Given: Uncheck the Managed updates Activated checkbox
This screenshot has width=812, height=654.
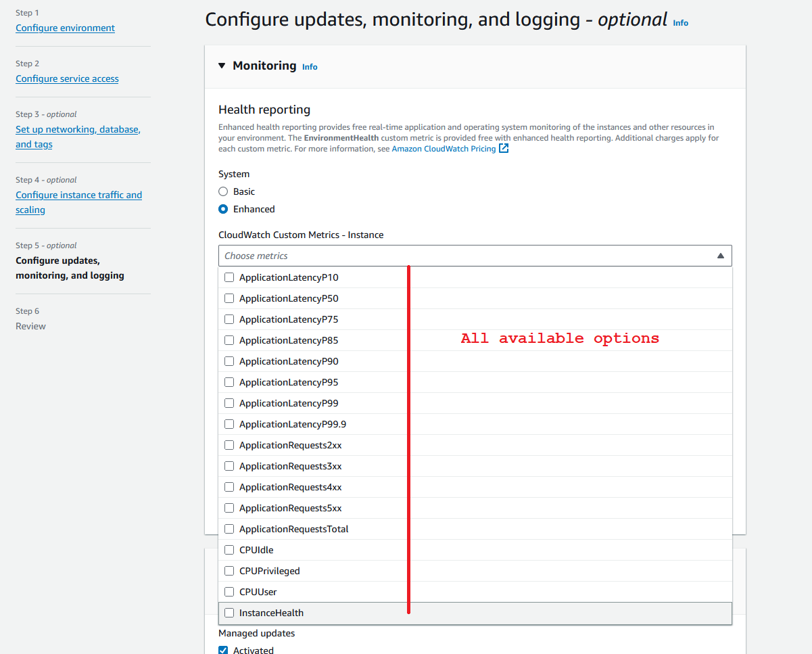Looking at the screenshot, I should (223, 650).
